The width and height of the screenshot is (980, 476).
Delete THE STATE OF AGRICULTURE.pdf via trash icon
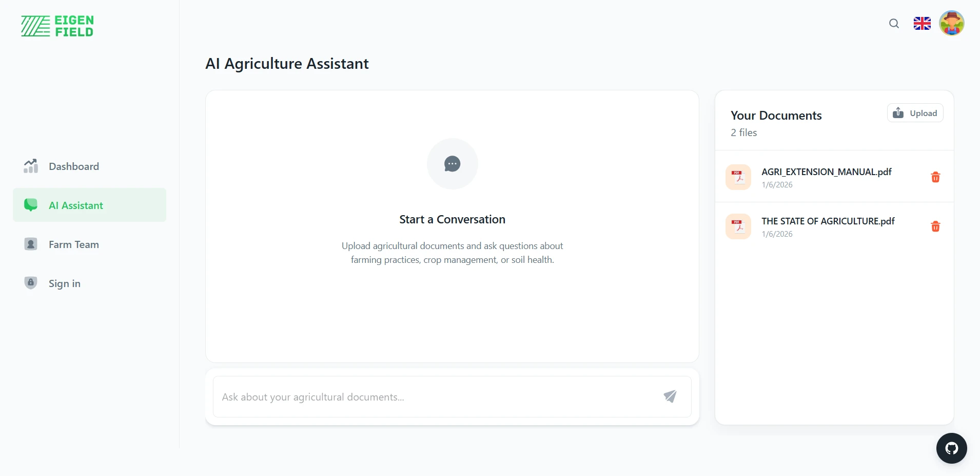[x=935, y=226]
